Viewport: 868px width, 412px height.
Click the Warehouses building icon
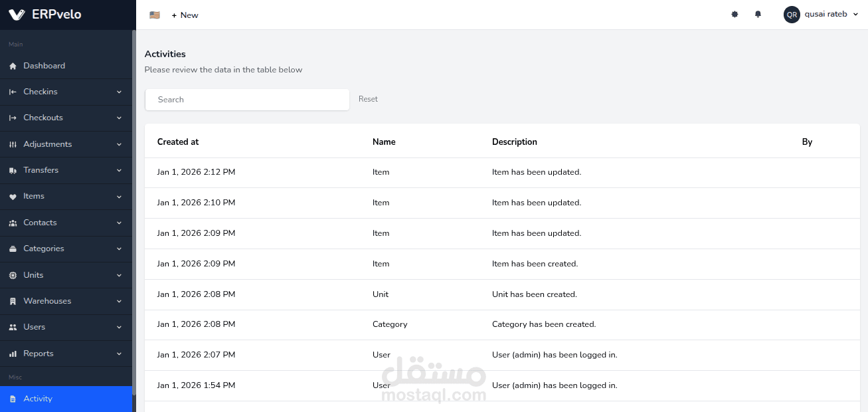pos(13,302)
